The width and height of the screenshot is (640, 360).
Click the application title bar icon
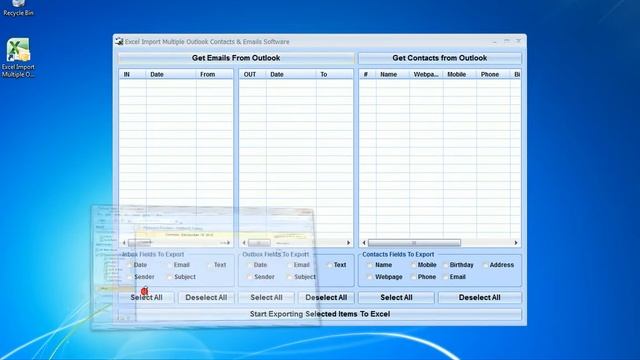click(119, 41)
